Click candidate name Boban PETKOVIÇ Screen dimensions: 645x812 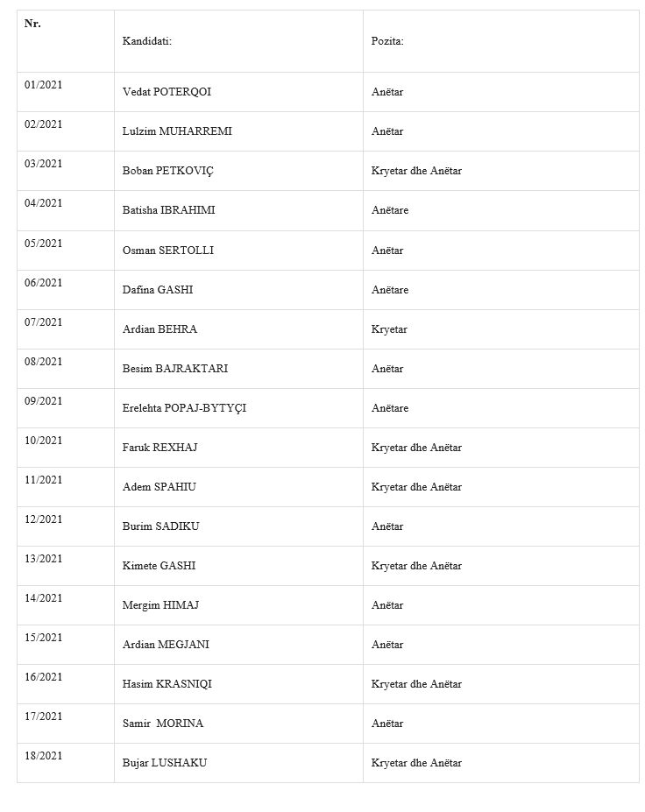tap(168, 171)
